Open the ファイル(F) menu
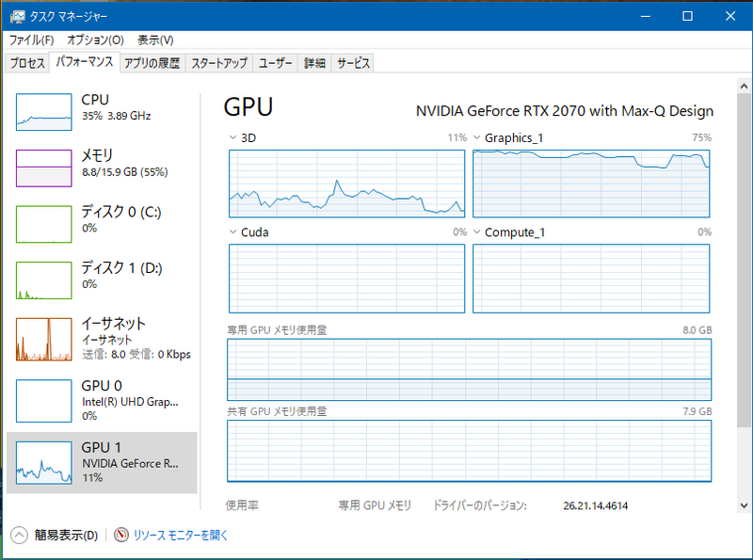The image size is (753, 560). point(32,40)
